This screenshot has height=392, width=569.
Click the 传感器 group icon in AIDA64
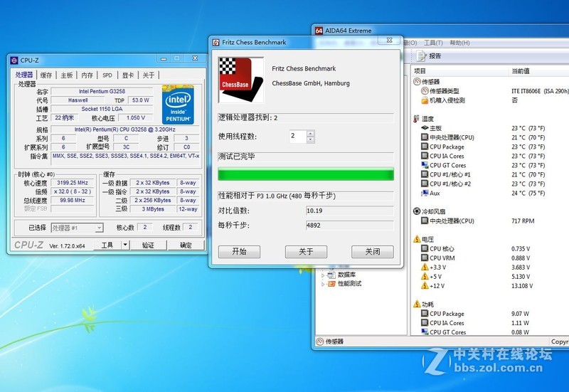click(417, 82)
